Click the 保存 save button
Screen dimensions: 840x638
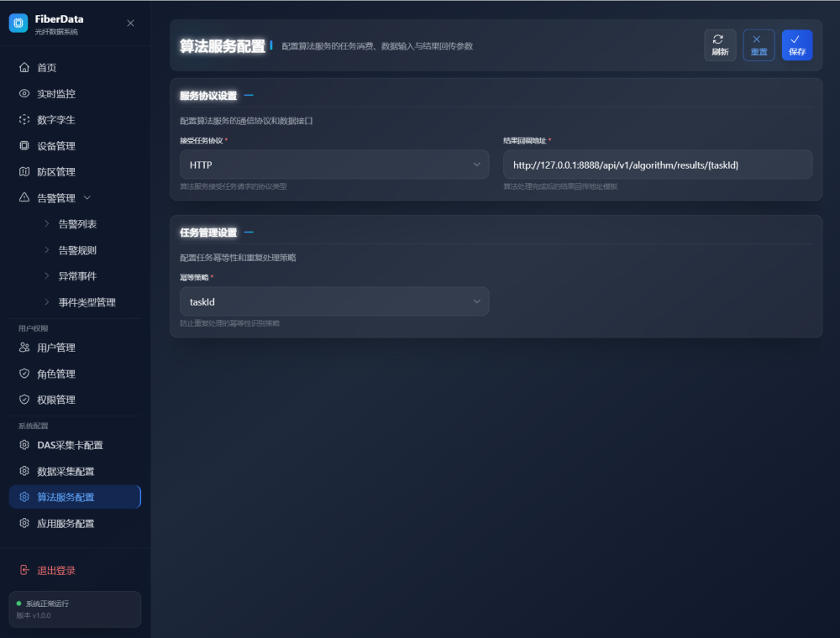coord(796,45)
